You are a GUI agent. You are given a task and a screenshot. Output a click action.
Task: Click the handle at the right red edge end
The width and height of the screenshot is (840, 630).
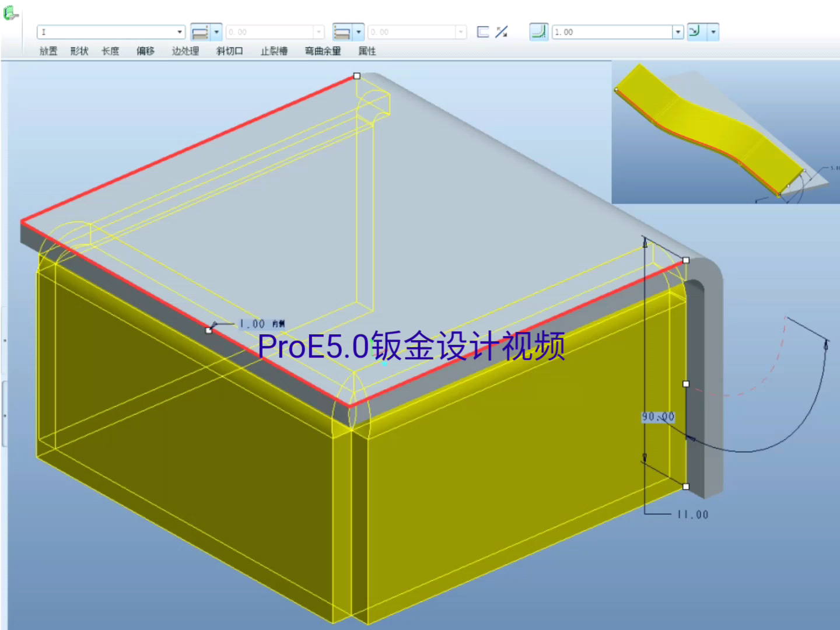(686, 260)
